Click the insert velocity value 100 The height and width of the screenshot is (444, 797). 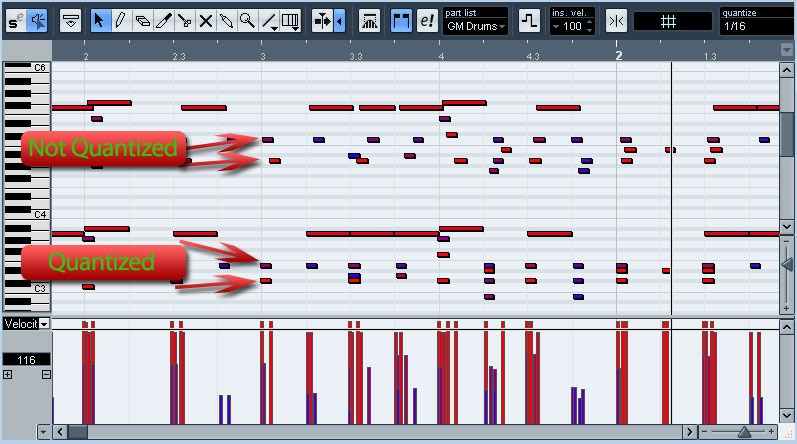[x=572, y=26]
